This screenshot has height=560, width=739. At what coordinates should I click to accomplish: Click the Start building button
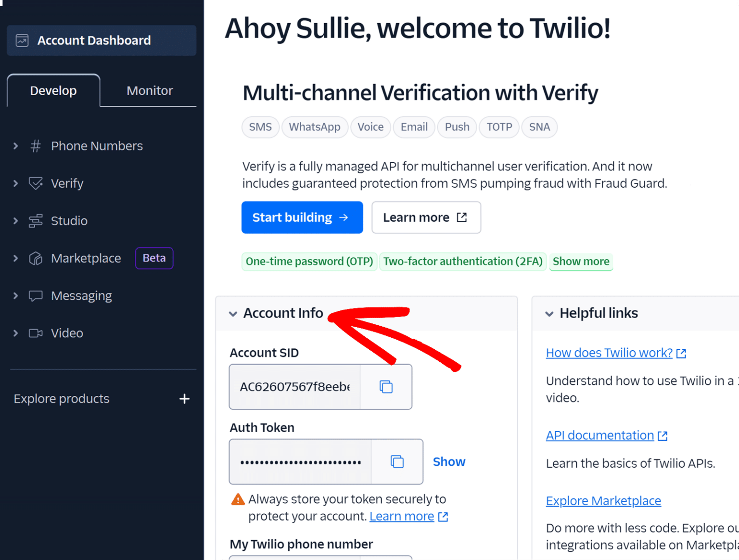pyautogui.click(x=302, y=217)
